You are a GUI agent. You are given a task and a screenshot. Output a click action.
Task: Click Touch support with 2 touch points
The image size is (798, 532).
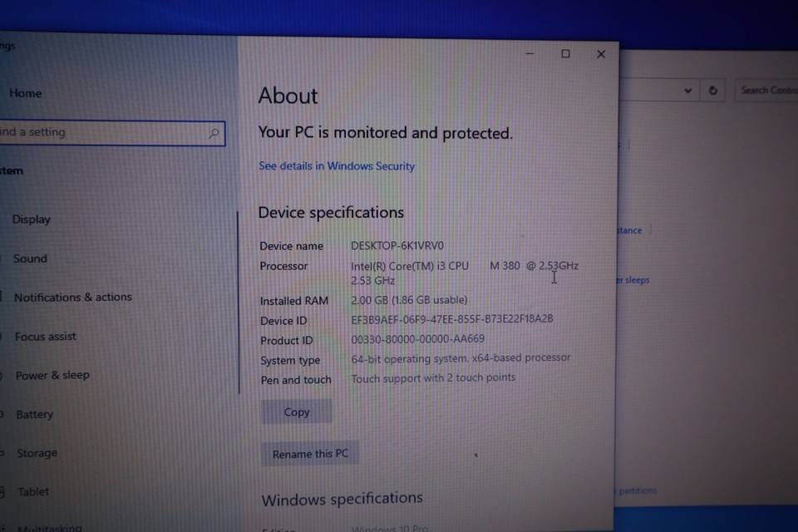click(433, 378)
